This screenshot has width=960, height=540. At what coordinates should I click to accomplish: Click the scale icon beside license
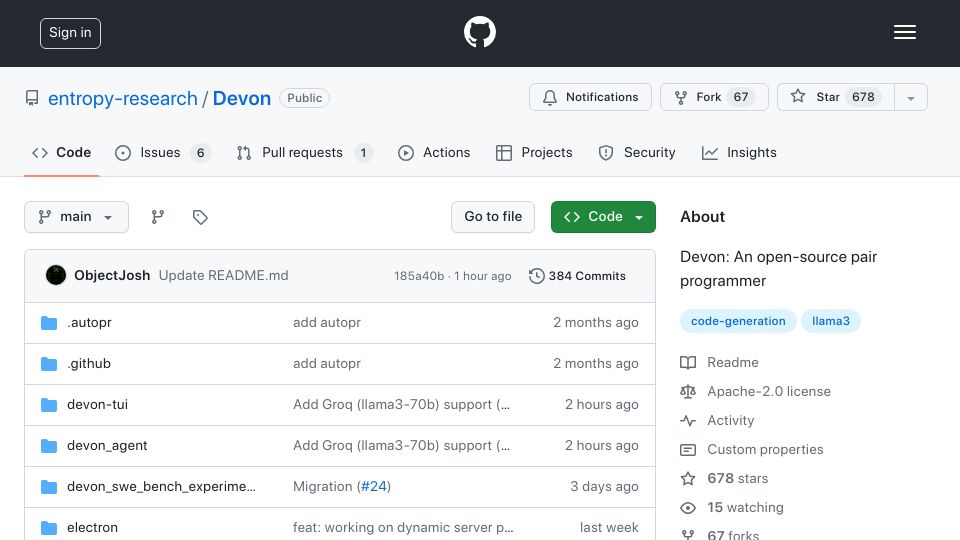click(x=688, y=392)
